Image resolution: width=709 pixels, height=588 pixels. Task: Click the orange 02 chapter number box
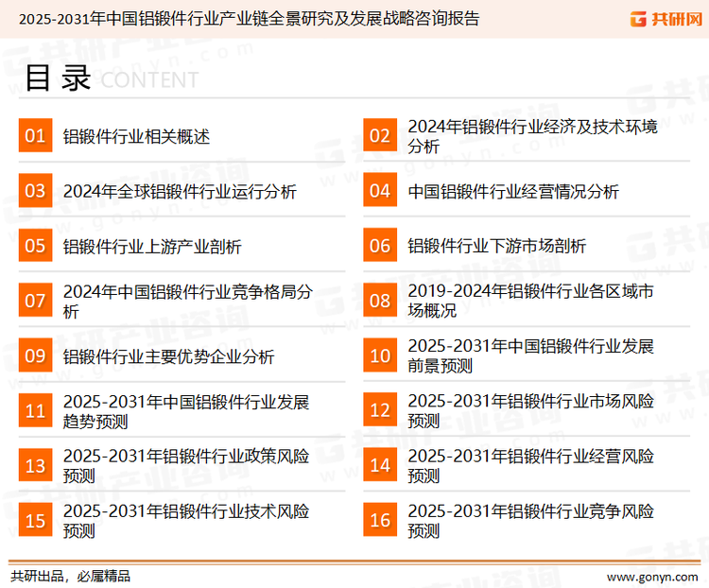pyautogui.click(x=380, y=135)
